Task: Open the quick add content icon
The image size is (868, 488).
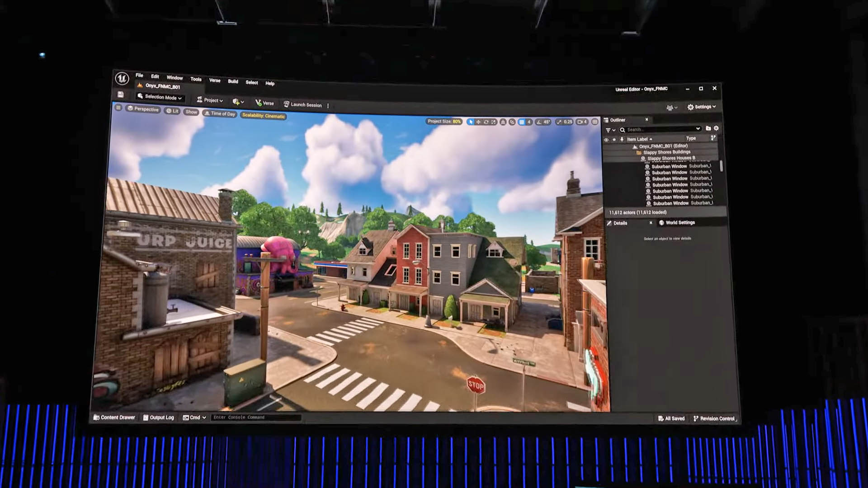Action: pos(238,101)
